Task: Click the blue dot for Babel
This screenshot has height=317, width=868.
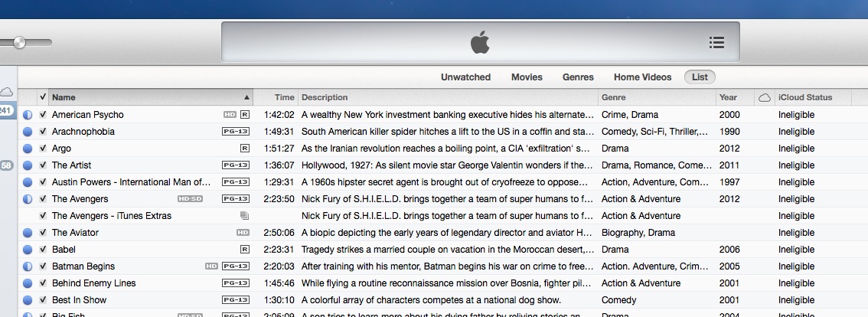Action: point(28,250)
